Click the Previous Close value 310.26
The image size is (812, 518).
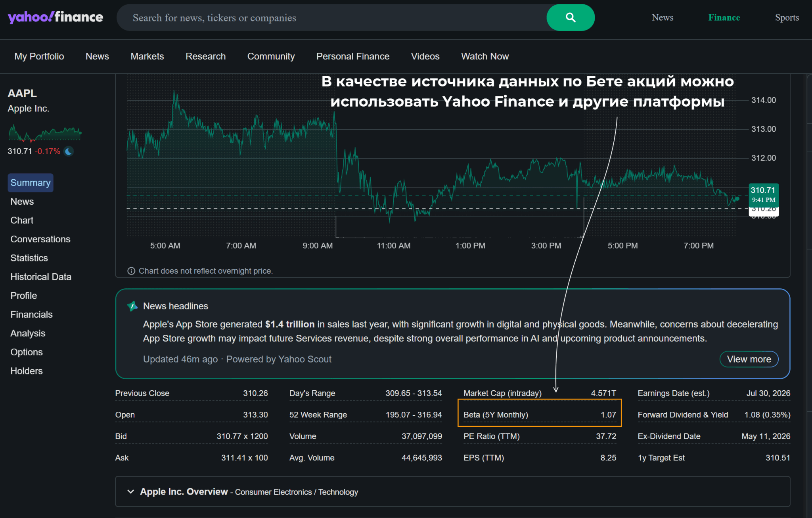point(255,393)
